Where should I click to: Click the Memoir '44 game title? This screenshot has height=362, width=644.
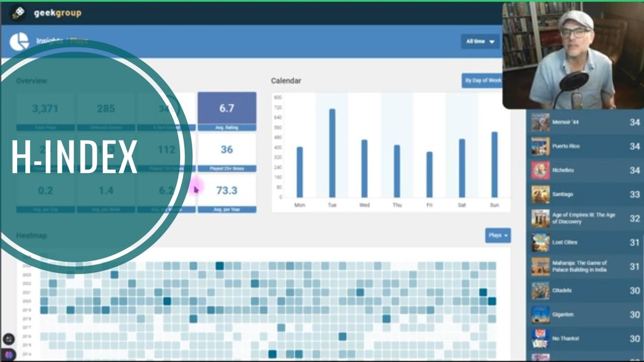pos(565,122)
